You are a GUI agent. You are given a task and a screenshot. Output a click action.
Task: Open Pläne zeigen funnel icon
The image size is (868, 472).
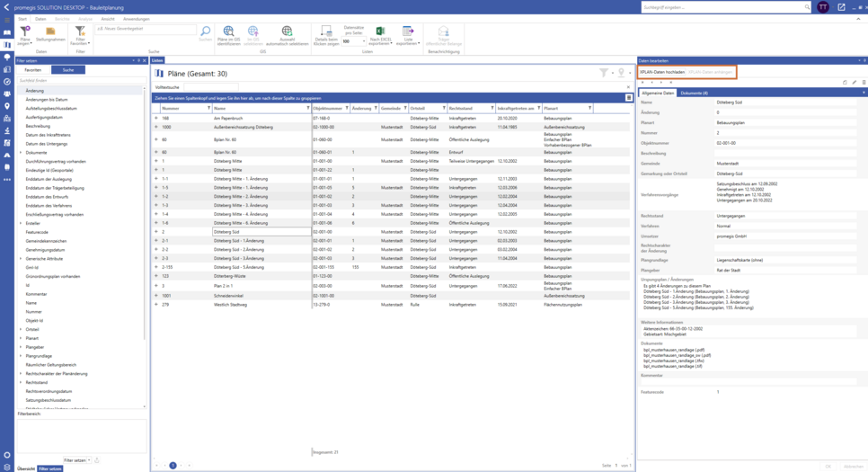25,31
